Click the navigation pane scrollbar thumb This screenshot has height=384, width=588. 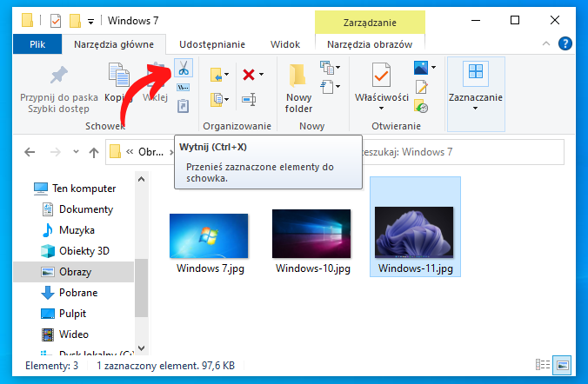(142, 288)
